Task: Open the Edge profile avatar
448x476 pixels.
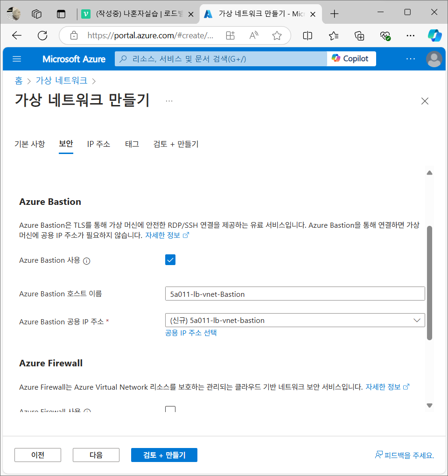Action: click(x=14, y=14)
